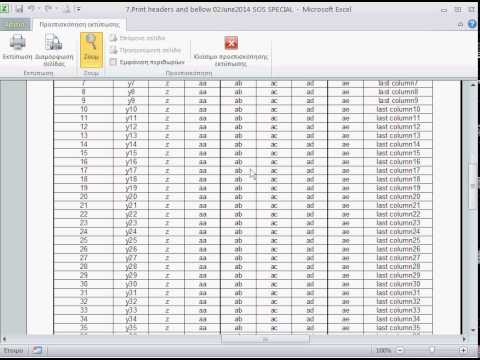Click the cell reading 'last column25'
The width and height of the screenshot is (480, 360).
tap(398, 240)
